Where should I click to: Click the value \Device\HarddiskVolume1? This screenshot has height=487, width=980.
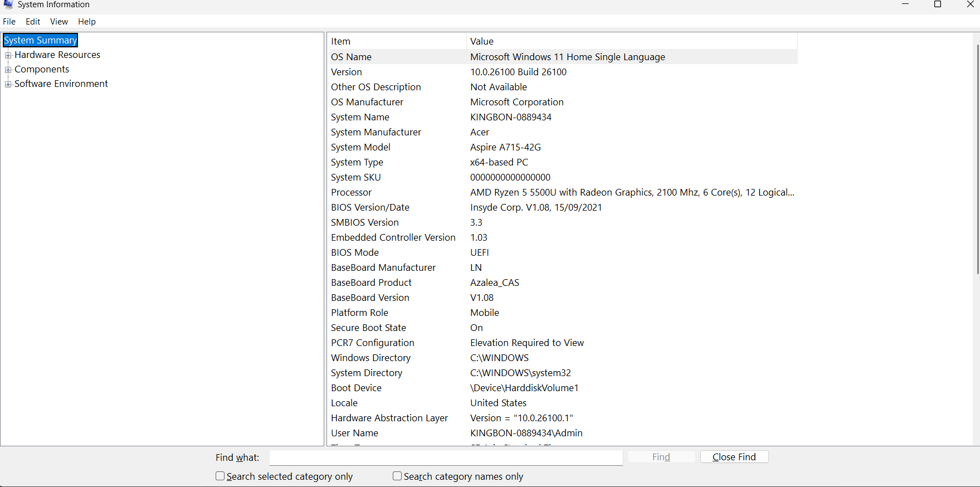[524, 388]
